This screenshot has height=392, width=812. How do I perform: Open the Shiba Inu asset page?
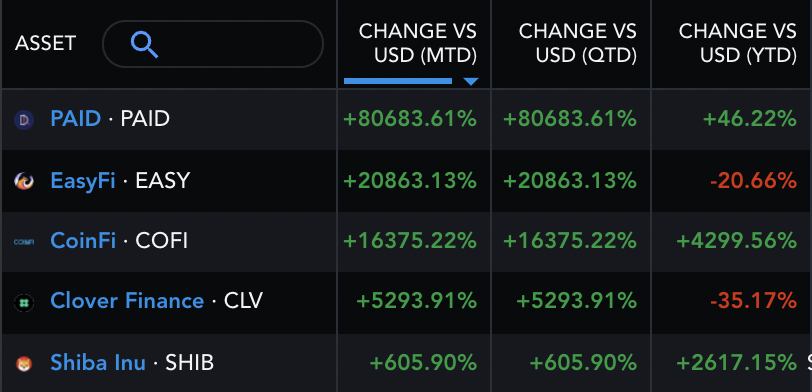click(x=98, y=362)
